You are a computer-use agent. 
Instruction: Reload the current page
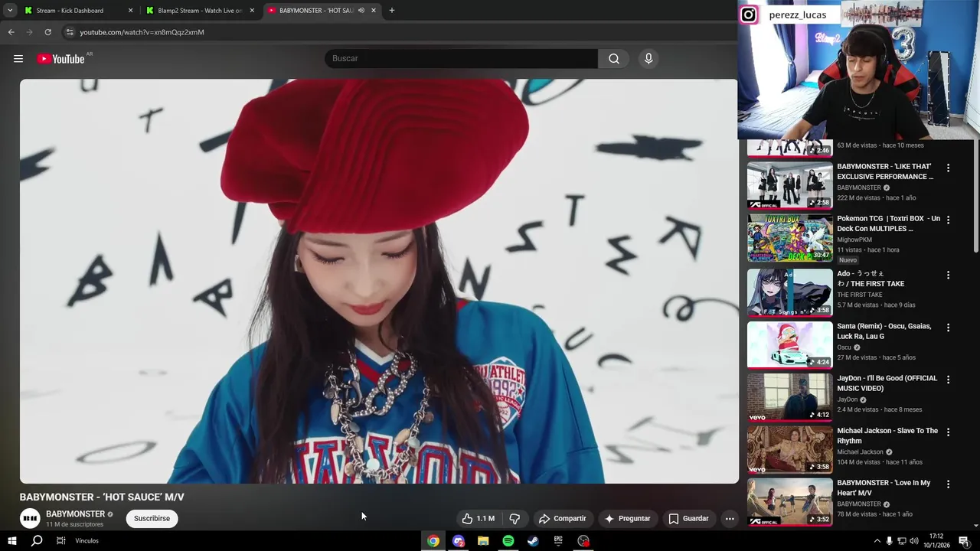[47, 32]
